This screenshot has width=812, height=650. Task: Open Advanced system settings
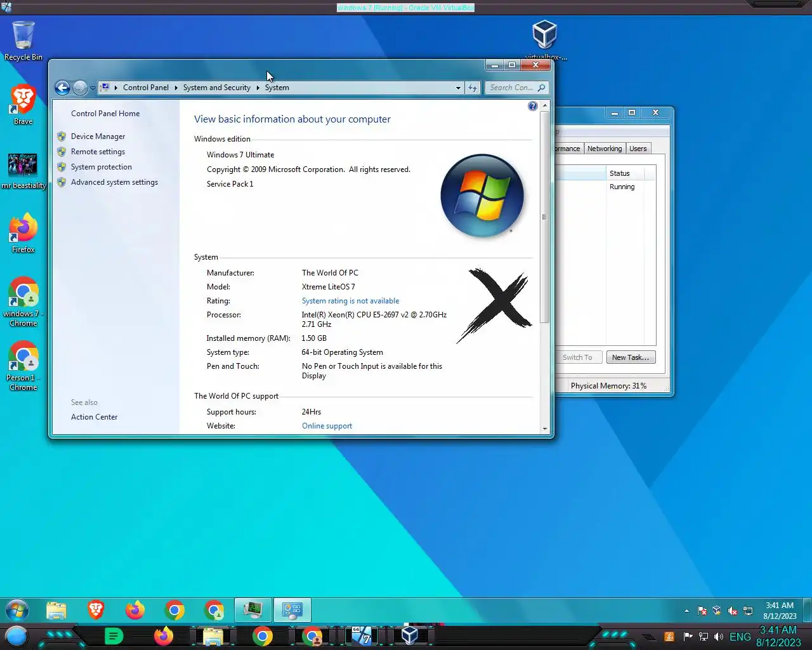pos(114,182)
